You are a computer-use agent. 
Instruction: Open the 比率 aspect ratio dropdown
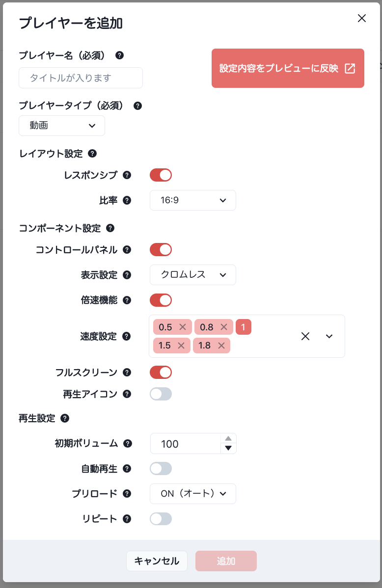click(192, 200)
